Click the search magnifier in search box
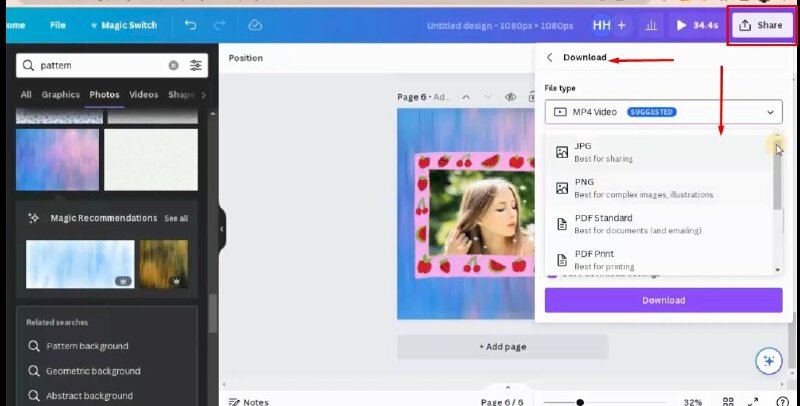The image size is (800, 406). pos(29,65)
